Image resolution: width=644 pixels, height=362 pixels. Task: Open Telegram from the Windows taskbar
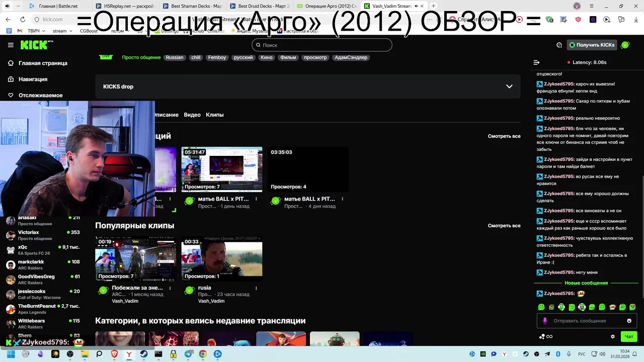pyautogui.click(x=188, y=354)
